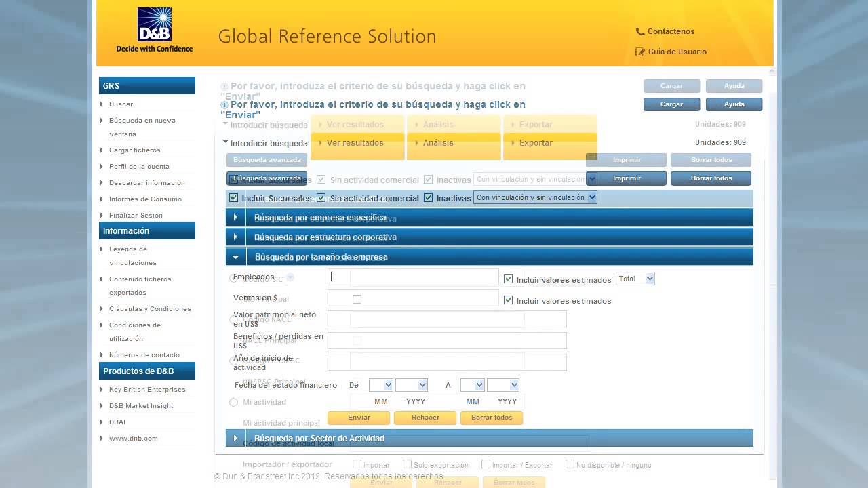Uncheck the Inactivas checkbox
The height and width of the screenshot is (488, 868).
click(429, 198)
